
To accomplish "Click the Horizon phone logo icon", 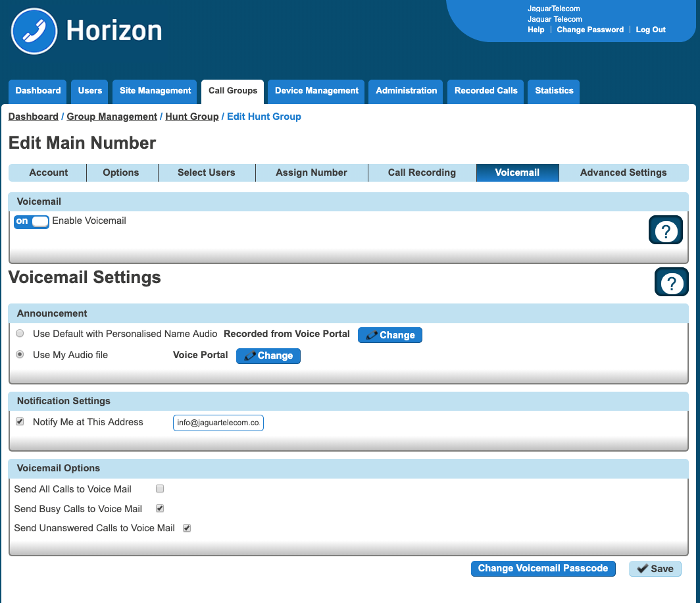I will click(x=34, y=31).
